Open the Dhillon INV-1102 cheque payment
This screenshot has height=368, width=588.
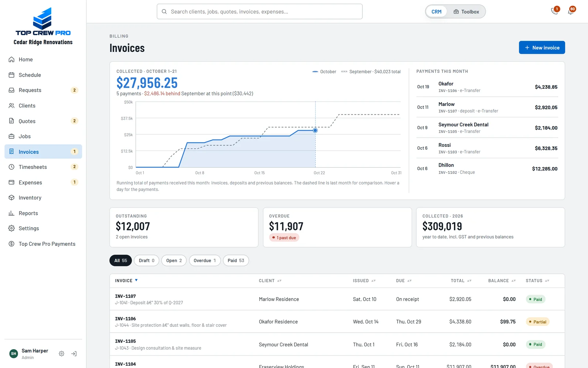(487, 169)
